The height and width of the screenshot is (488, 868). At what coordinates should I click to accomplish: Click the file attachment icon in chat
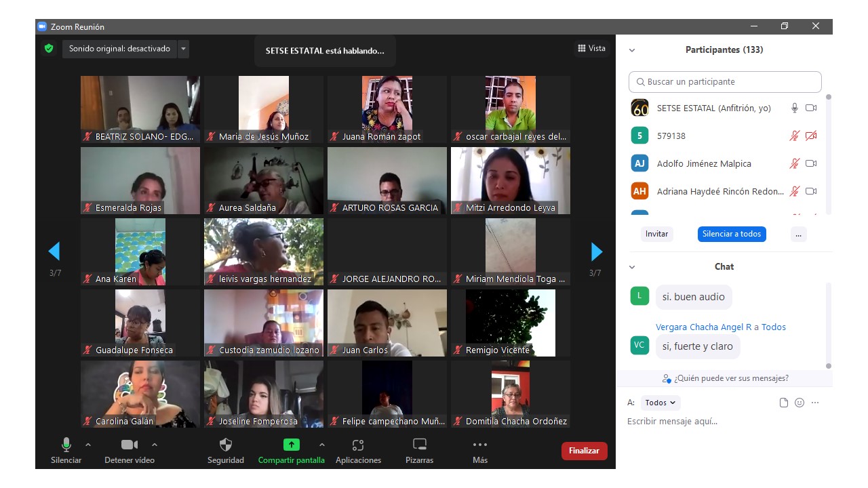tap(784, 403)
